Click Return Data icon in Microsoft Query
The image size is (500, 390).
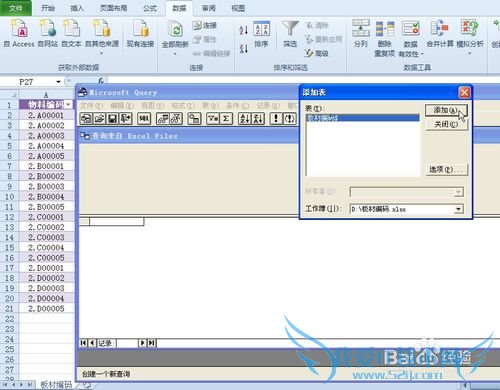coord(126,119)
